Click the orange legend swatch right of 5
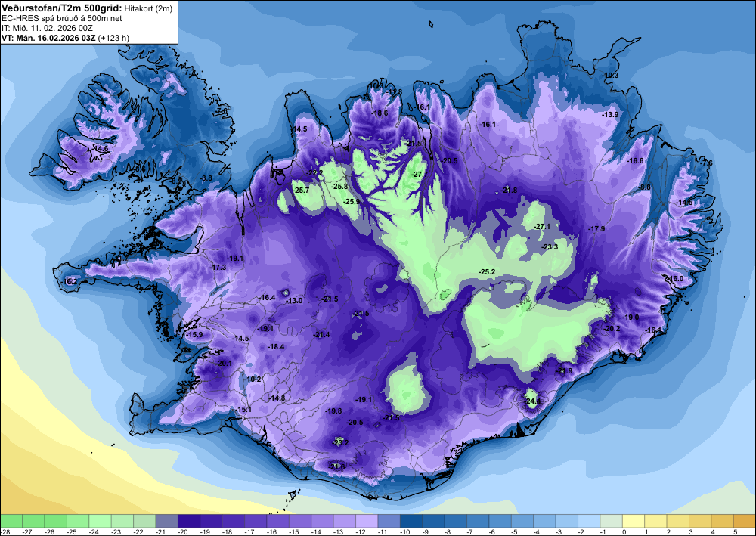 coord(745,521)
